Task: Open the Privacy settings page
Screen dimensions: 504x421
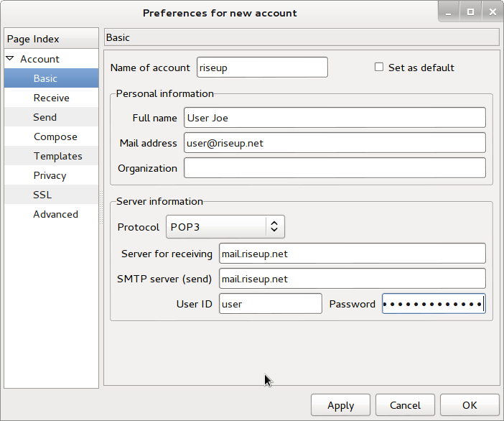Action: [x=50, y=175]
